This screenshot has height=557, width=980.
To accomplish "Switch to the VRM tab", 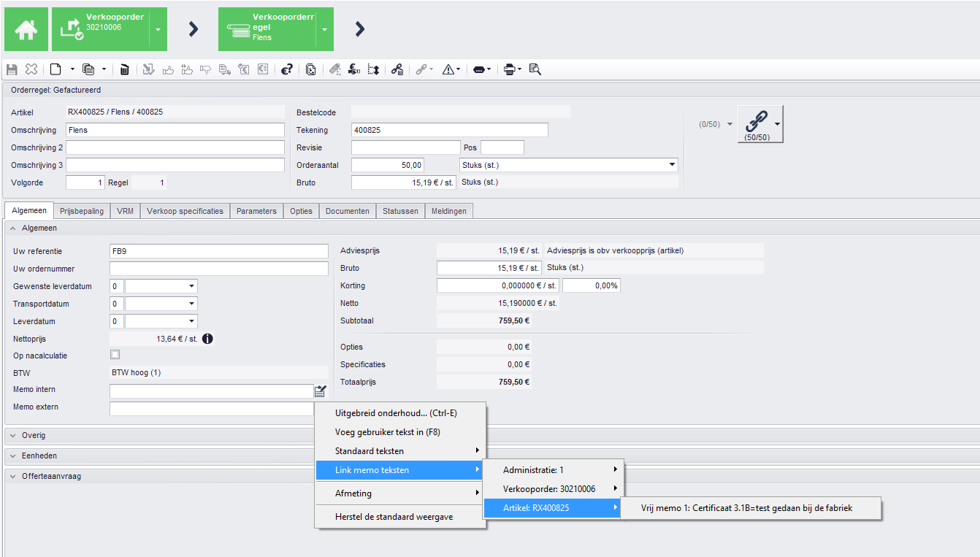I will [x=125, y=211].
